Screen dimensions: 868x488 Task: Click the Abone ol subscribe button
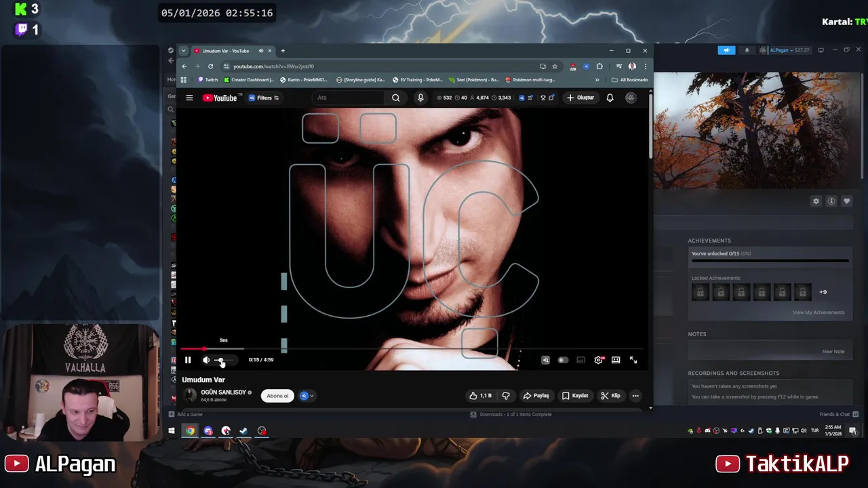277,396
